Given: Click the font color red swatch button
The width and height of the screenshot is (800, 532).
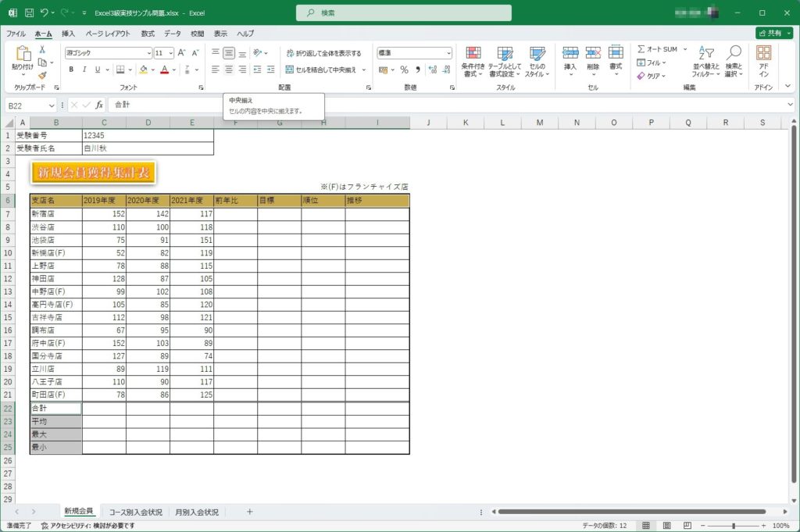Looking at the screenshot, I should pos(164,70).
